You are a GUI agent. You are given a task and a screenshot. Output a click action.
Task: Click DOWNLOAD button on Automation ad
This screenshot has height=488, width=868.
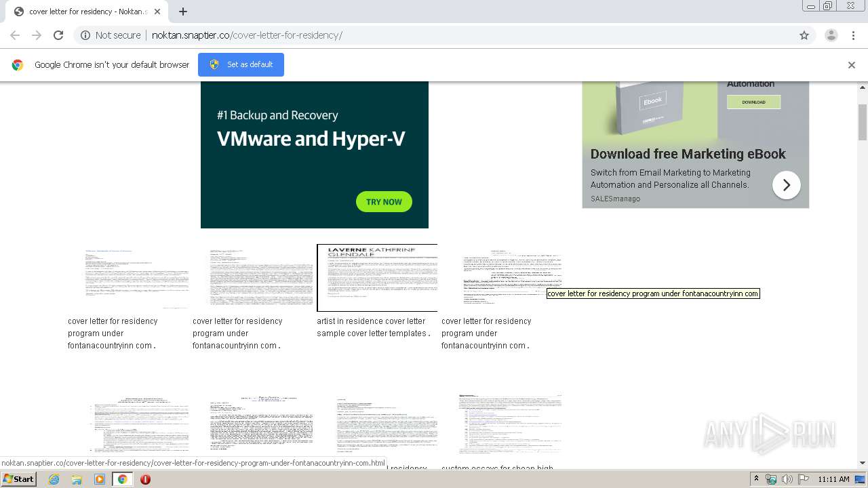(x=753, y=102)
